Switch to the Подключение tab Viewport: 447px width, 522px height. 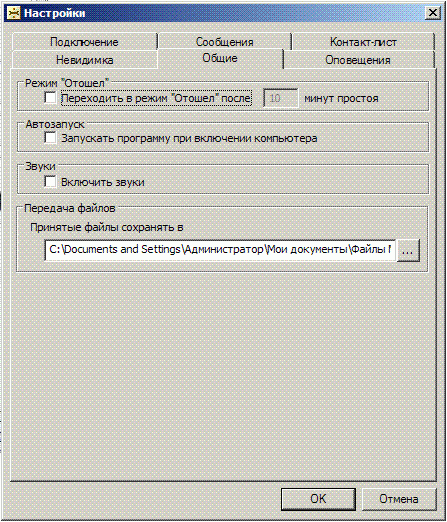pyautogui.click(x=84, y=42)
